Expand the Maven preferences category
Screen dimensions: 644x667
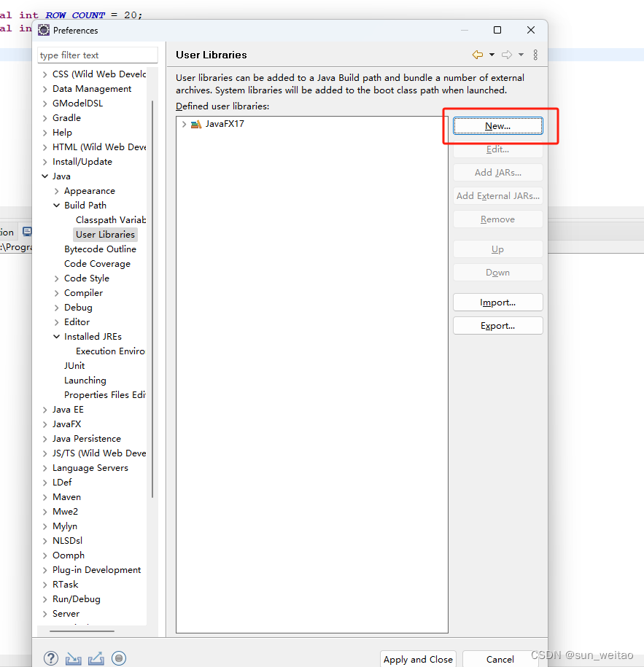[x=44, y=496]
